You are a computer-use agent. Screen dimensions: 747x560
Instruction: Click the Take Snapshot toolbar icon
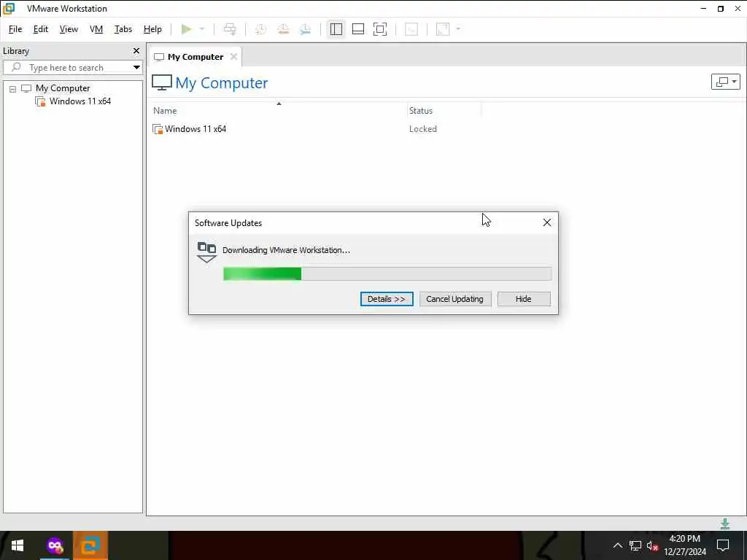pos(260,29)
